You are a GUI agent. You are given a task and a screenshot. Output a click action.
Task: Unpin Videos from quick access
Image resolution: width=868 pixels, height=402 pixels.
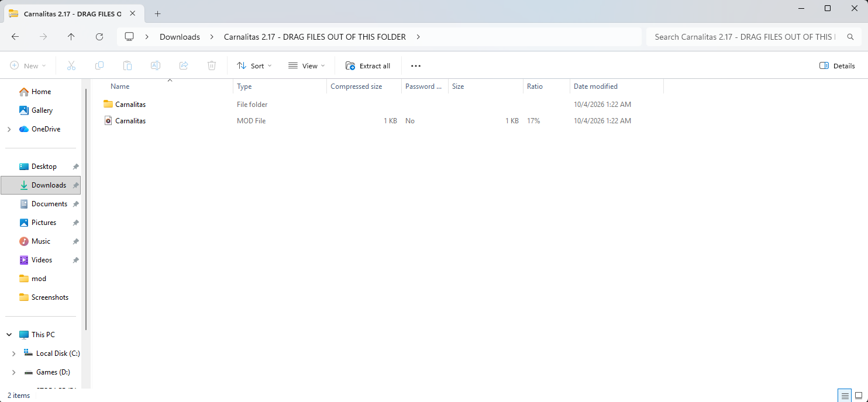click(75, 260)
